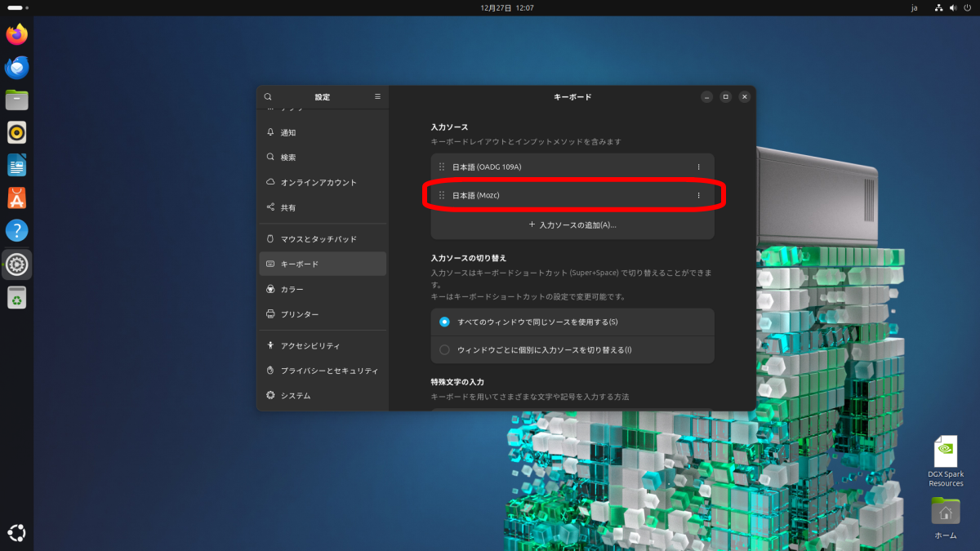
Task: Open the Trash from the dock
Action: [17, 298]
